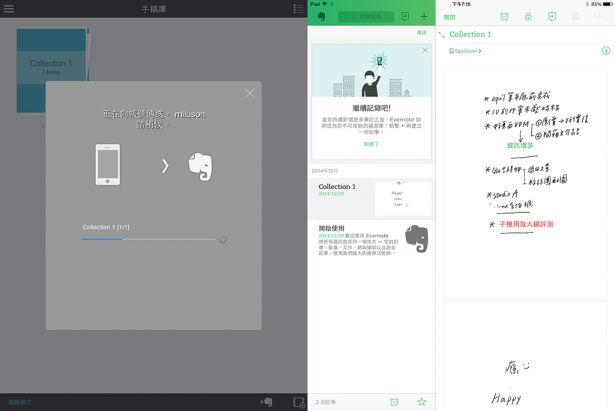Set a reminder with the note alarm icon

click(x=504, y=16)
